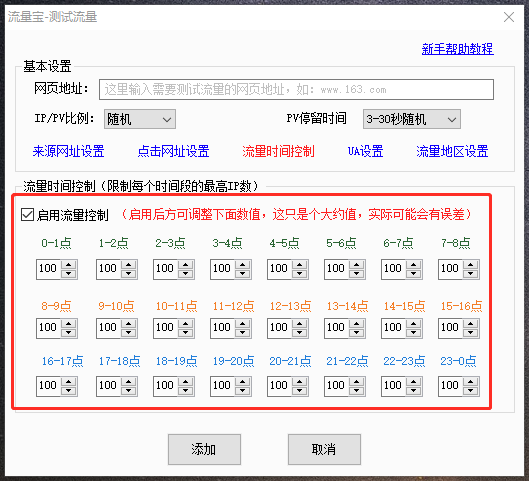This screenshot has width=529, height=481.
Task: Click the 取消 button
Action: point(324,449)
